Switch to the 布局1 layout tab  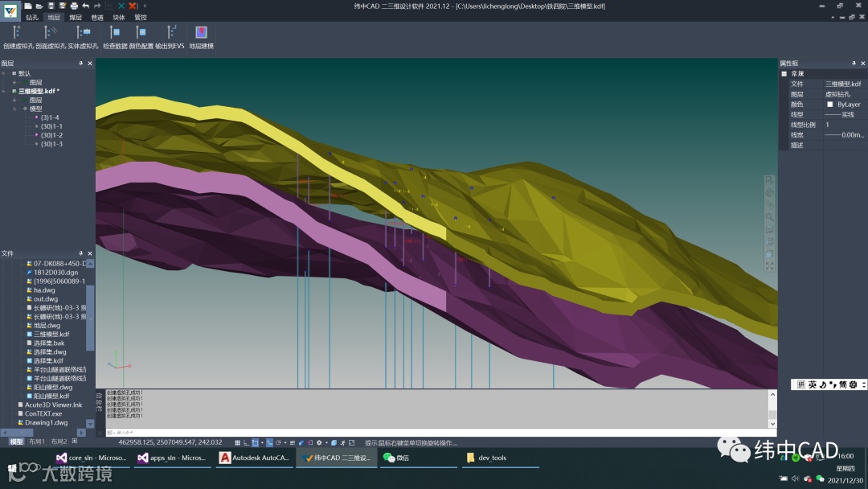36,442
